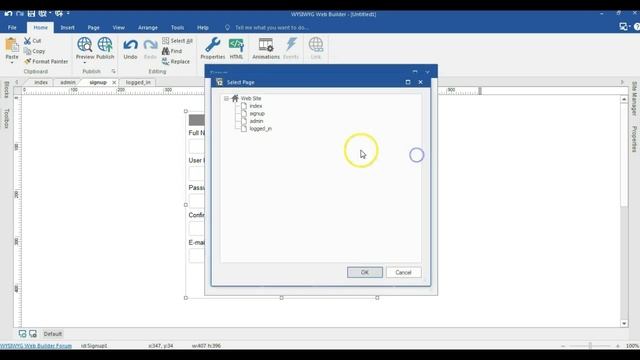Click first breakpoint icon at bottom left

[22, 334]
